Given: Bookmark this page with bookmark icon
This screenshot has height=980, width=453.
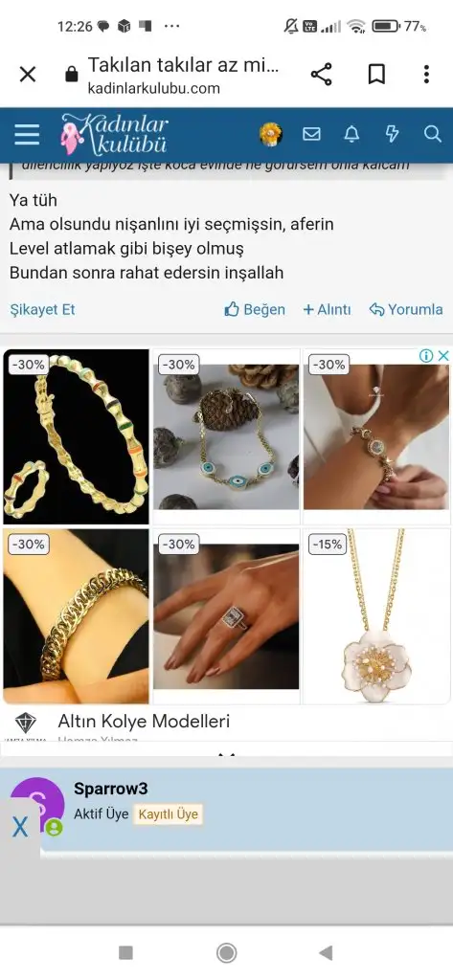Looking at the screenshot, I should pyautogui.click(x=376, y=75).
